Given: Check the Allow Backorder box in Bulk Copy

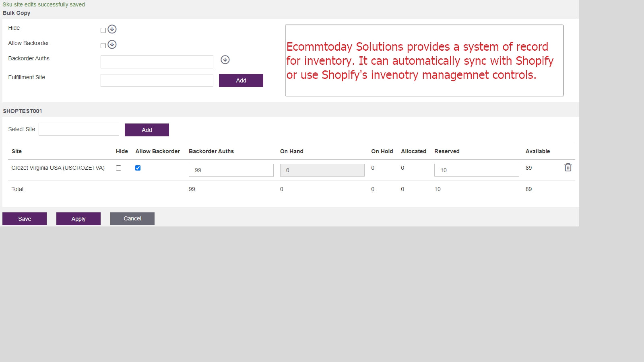Looking at the screenshot, I should 103,45.
